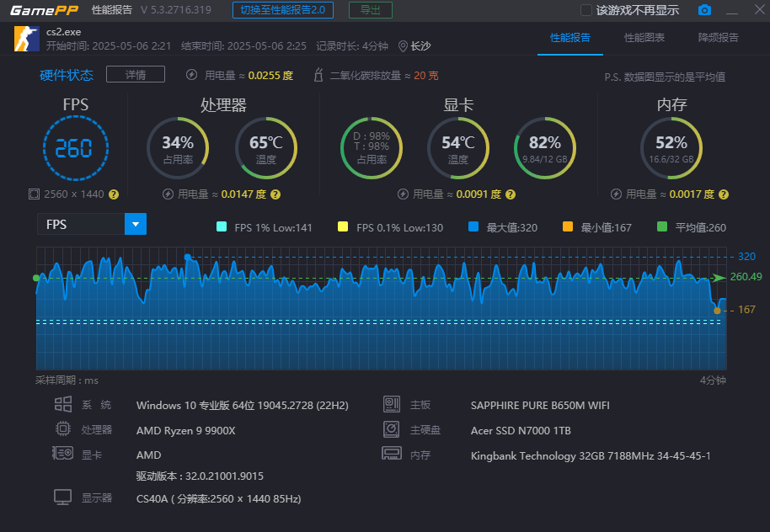Check 该游戏不再显示 checkbox
The height and width of the screenshot is (532, 770).
[x=586, y=10]
